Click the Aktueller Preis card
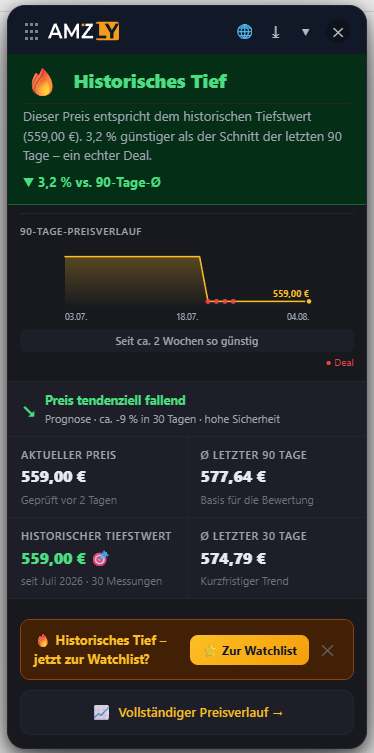 tap(97, 477)
